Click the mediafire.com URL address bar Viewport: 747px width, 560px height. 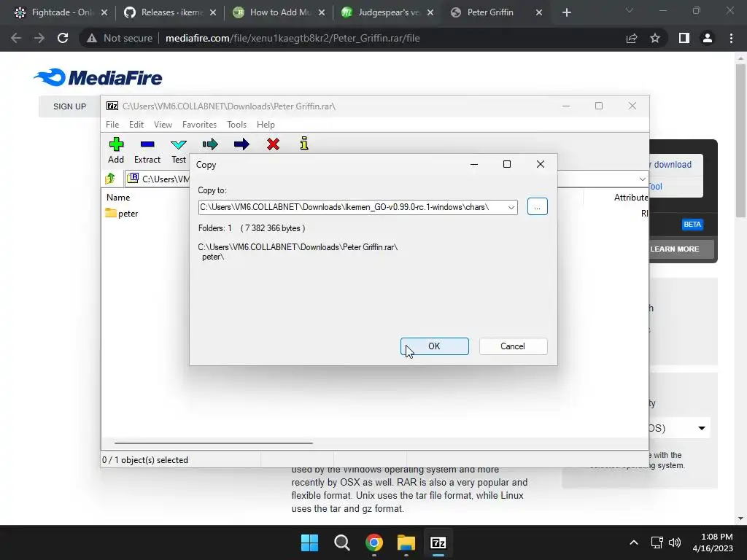pyautogui.click(x=293, y=38)
